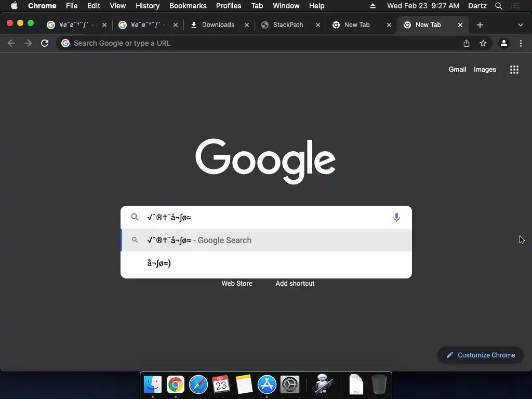532x399 pixels.
Task: Open the Bookmarks menu
Action: [188, 6]
